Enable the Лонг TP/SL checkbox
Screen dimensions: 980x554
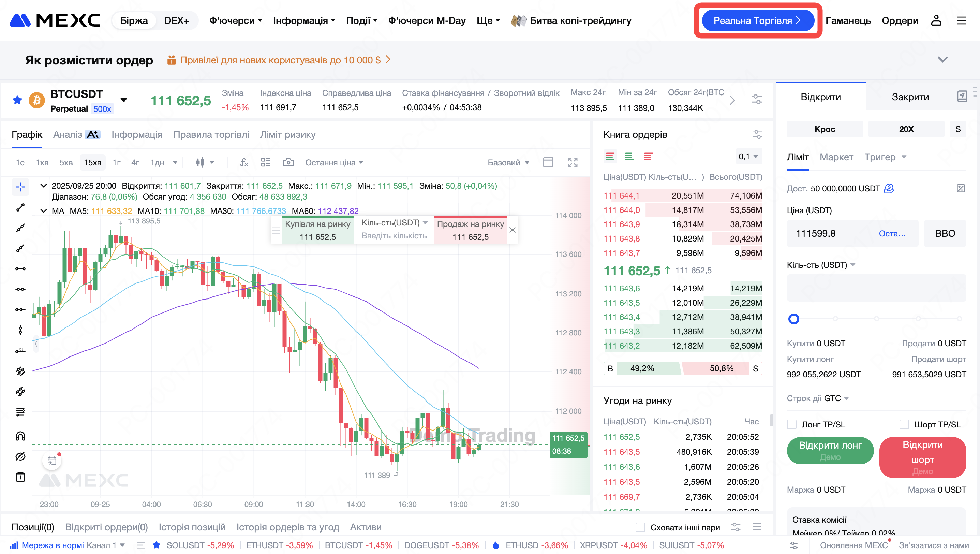(x=792, y=424)
